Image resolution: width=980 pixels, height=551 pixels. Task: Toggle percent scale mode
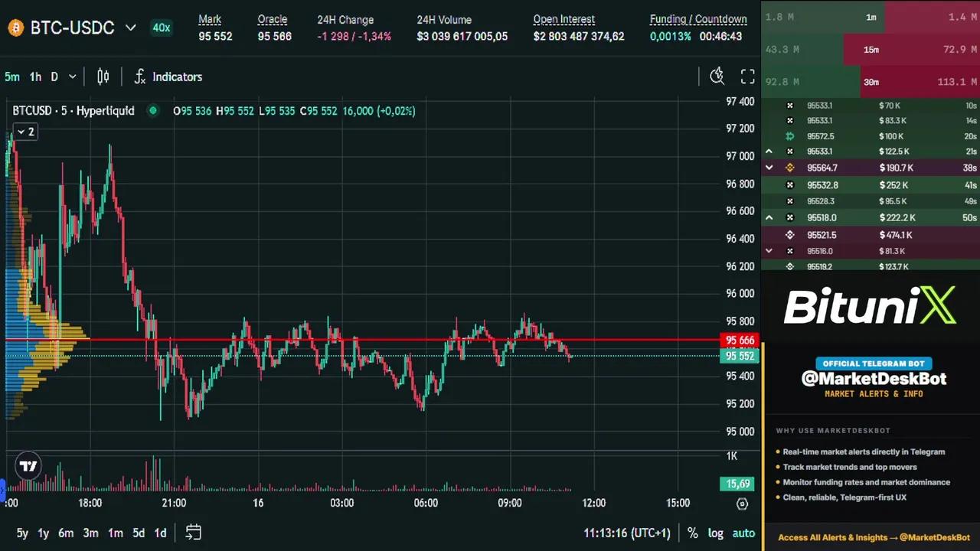point(692,533)
